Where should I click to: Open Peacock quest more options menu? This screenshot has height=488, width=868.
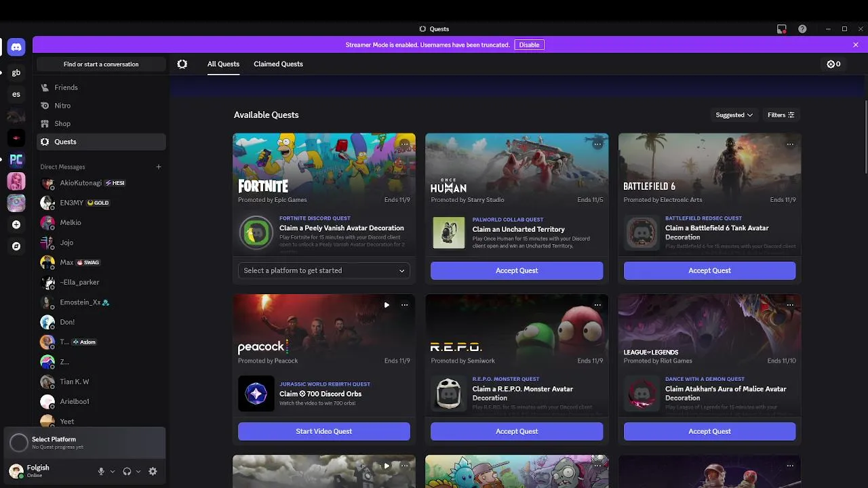click(405, 305)
